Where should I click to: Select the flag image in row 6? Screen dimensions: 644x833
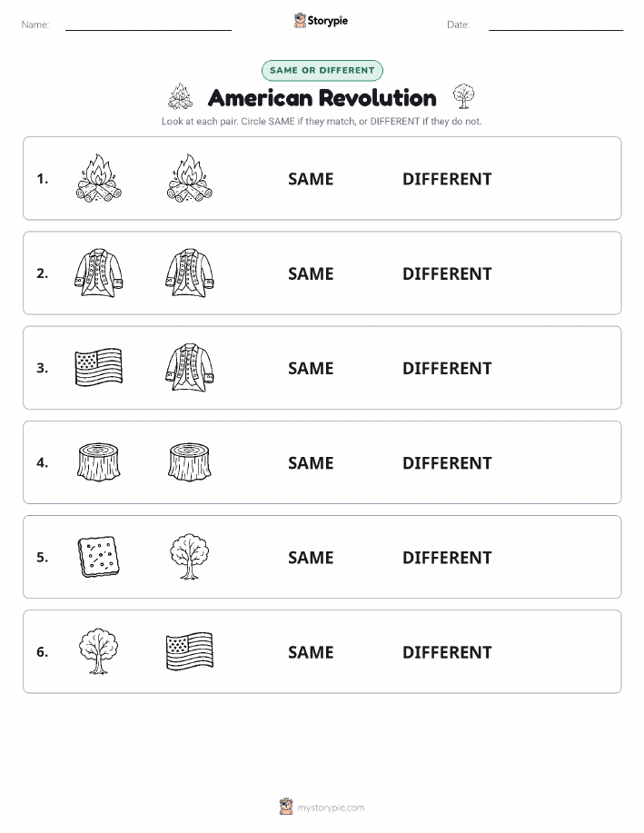point(190,651)
